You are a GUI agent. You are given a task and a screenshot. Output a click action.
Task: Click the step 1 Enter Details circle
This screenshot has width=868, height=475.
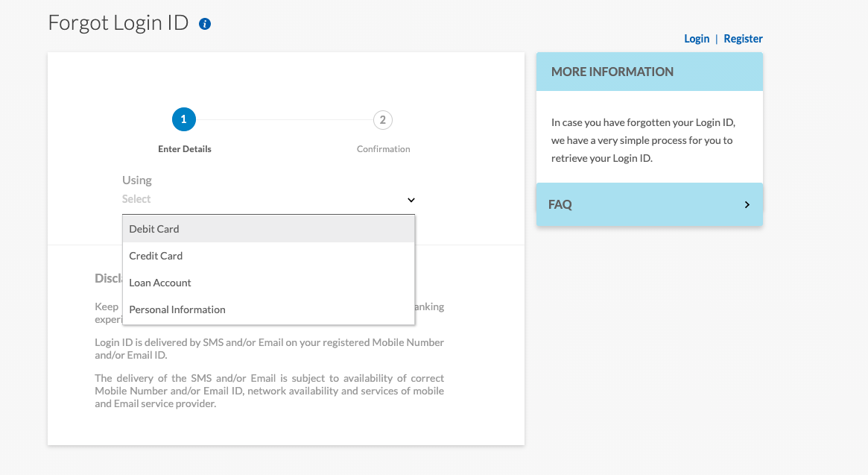pyautogui.click(x=184, y=119)
